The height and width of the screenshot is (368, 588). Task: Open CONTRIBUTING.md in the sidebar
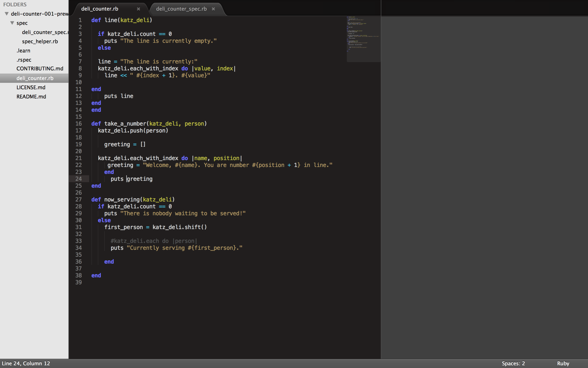40,69
